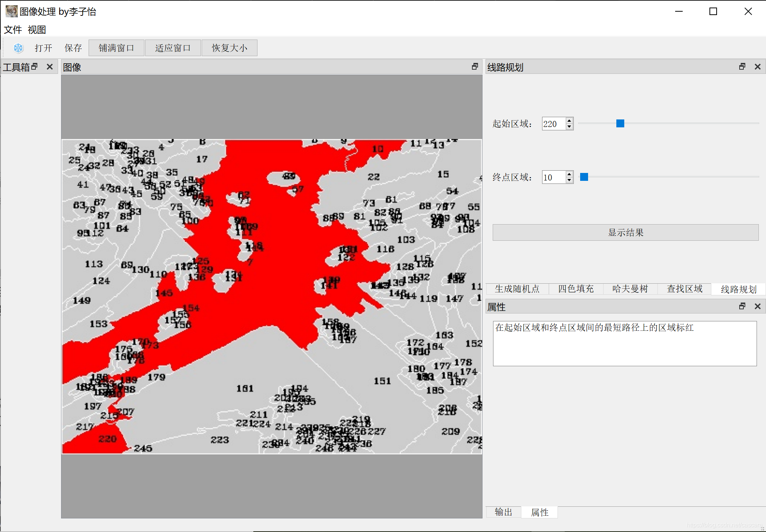
Task: Select the 属性 bottom tab
Action: [x=539, y=512]
